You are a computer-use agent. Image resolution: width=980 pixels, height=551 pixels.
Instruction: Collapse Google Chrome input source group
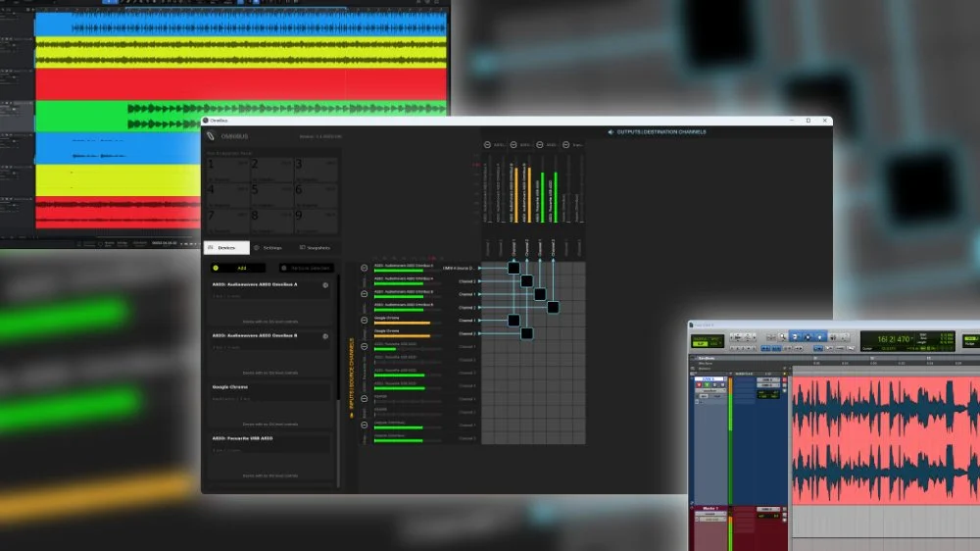(x=365, y=321)
